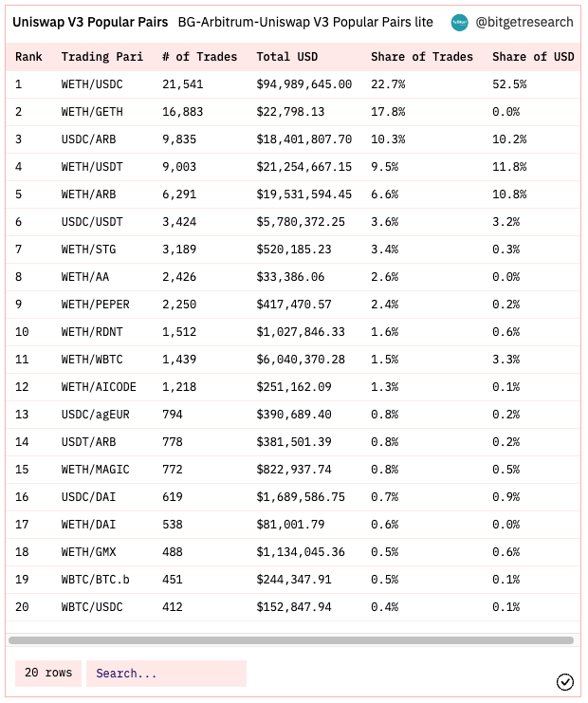The image size is (588, 703).
Task: Sort by the Trading Pari column header
Action: point(102,57)
